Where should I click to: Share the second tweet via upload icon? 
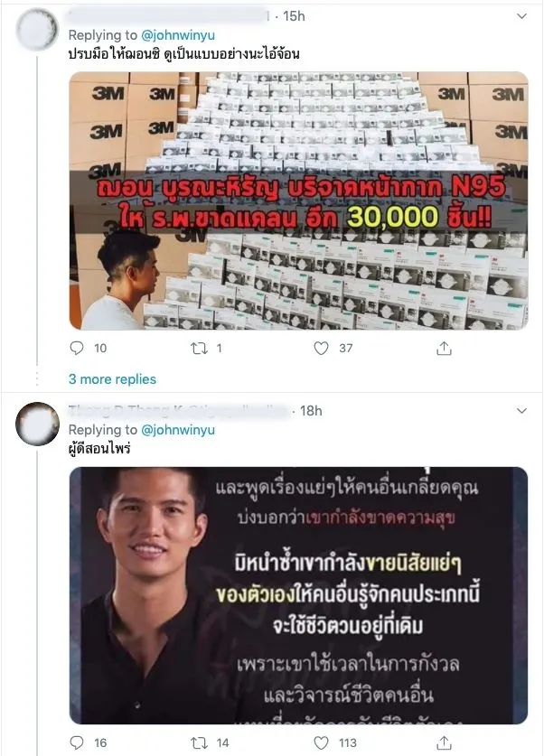click(444, 742)
